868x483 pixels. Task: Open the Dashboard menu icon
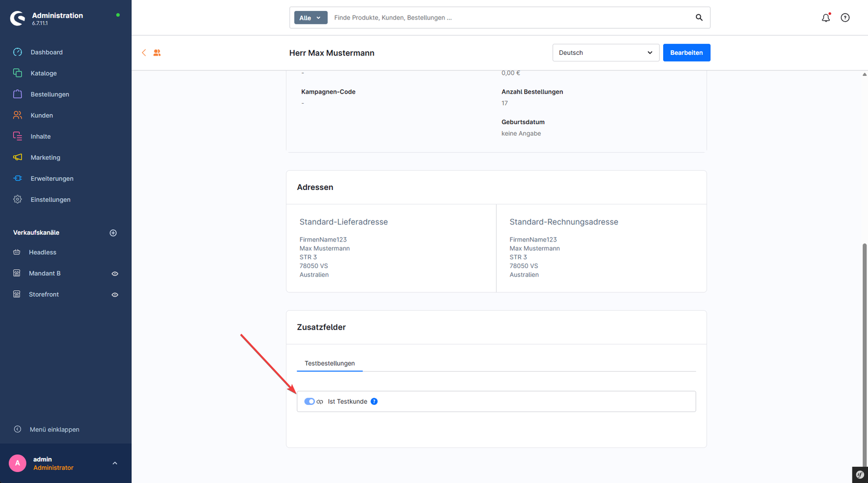[x=18, y=52]
